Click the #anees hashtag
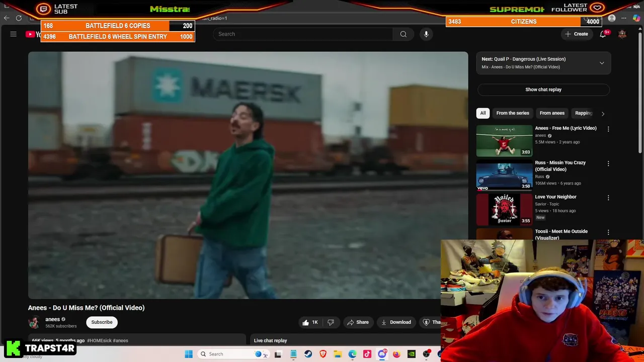Screen dimensions: 644x362 pos(121,340)
